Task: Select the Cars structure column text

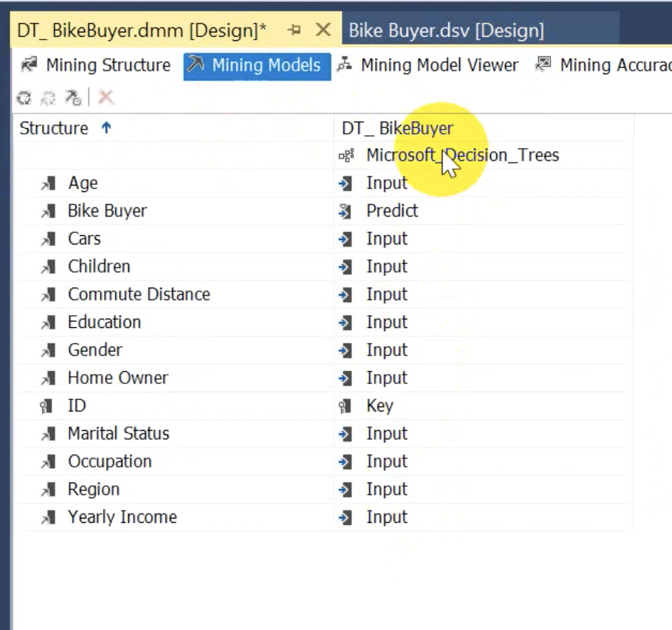Action: 84,239
